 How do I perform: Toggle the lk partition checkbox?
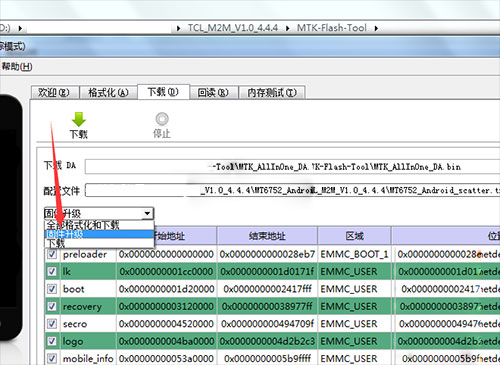click(x=52, y=271)
